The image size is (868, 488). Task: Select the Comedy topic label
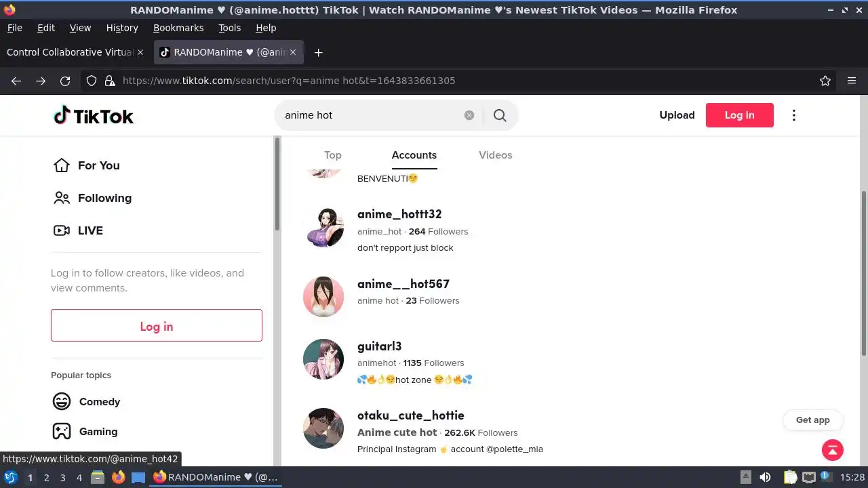100,401
